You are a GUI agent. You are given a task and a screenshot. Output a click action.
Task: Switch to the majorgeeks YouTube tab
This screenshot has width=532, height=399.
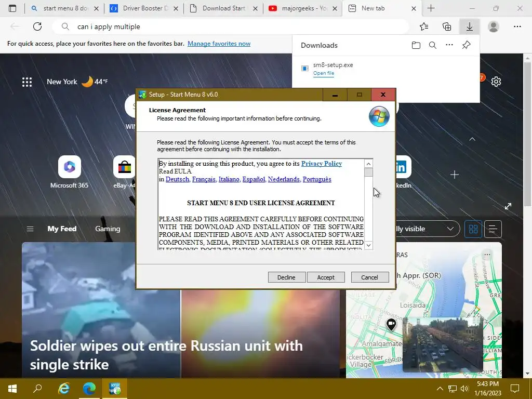303,8
